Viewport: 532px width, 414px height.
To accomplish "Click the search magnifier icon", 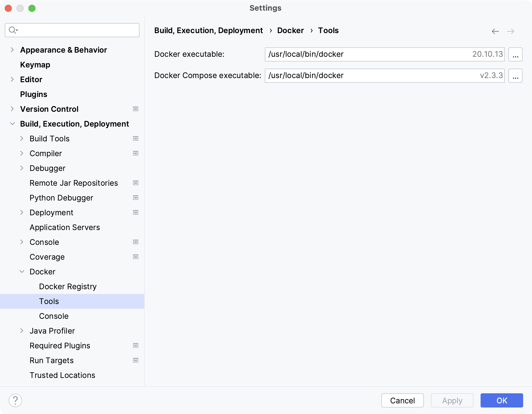I will pyautogui.click(x=12, y=30).
